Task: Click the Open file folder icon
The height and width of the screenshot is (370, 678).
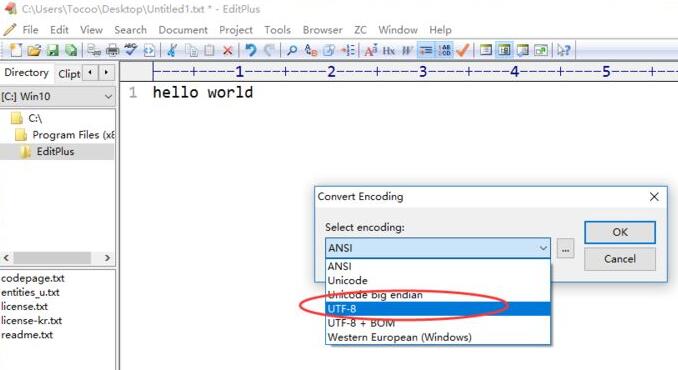Action: coord(34,51)
